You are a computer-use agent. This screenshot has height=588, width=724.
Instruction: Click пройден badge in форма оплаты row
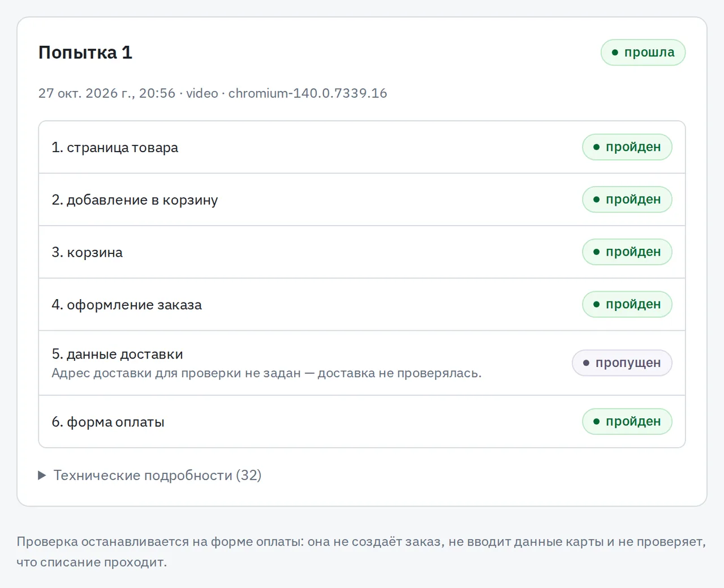[627, 422]
